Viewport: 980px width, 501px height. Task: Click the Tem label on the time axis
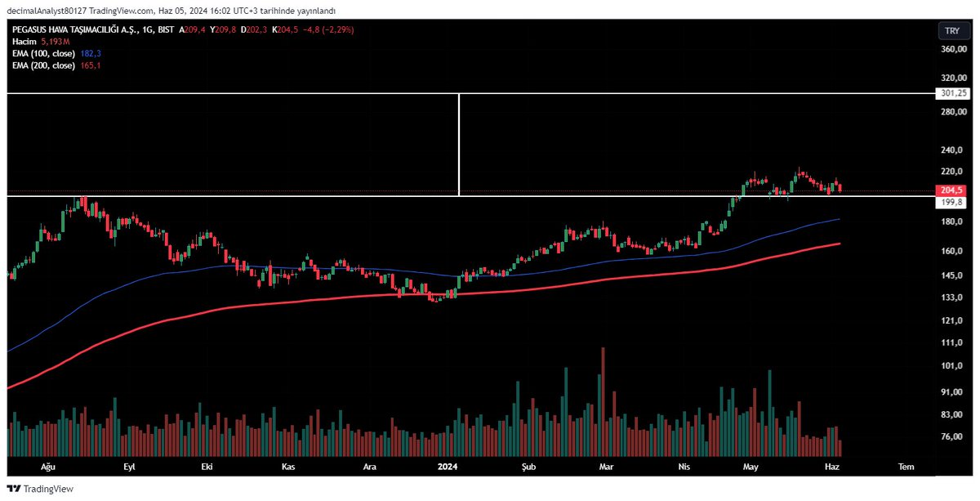click(x=906, y=467)
